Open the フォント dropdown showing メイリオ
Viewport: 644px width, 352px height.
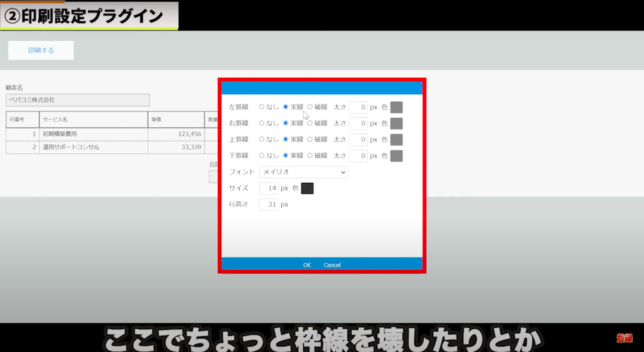click(x=303, y=172)
